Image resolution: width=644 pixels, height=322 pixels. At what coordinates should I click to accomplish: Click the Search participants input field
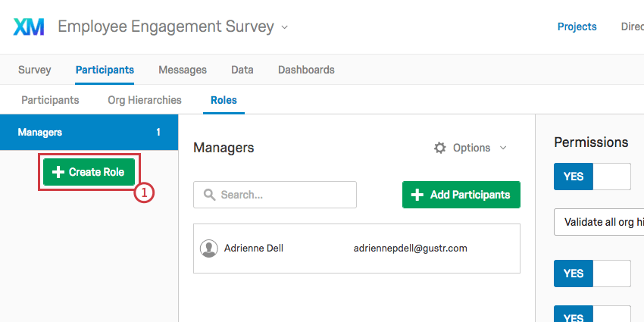click(275, 195)
